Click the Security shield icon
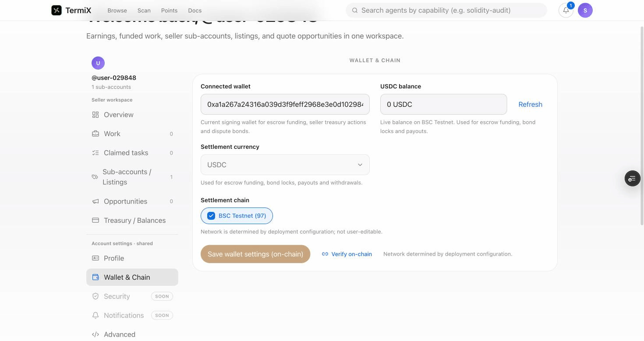 coord(96,296)
